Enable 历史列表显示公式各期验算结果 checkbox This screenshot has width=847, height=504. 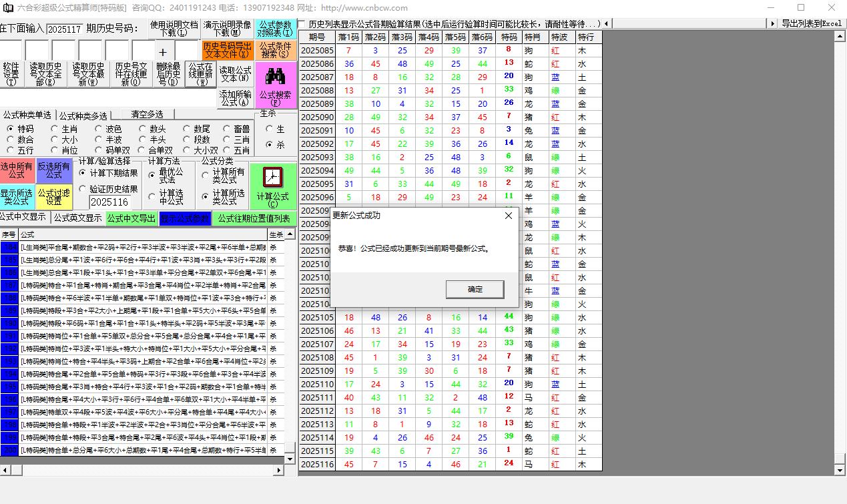point(302,24)
